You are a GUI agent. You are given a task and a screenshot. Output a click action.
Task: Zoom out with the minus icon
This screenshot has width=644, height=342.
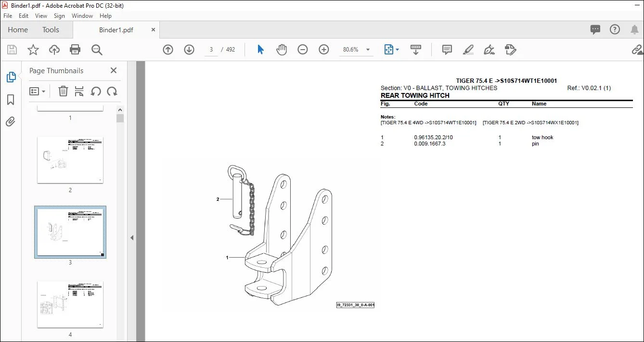click(303, 50)
